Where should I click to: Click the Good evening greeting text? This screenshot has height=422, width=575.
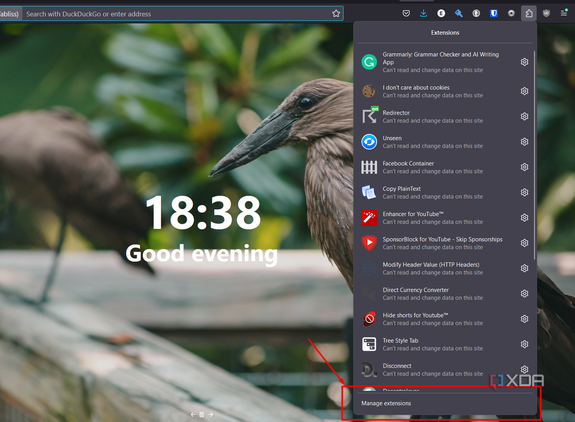coord(202,254)
